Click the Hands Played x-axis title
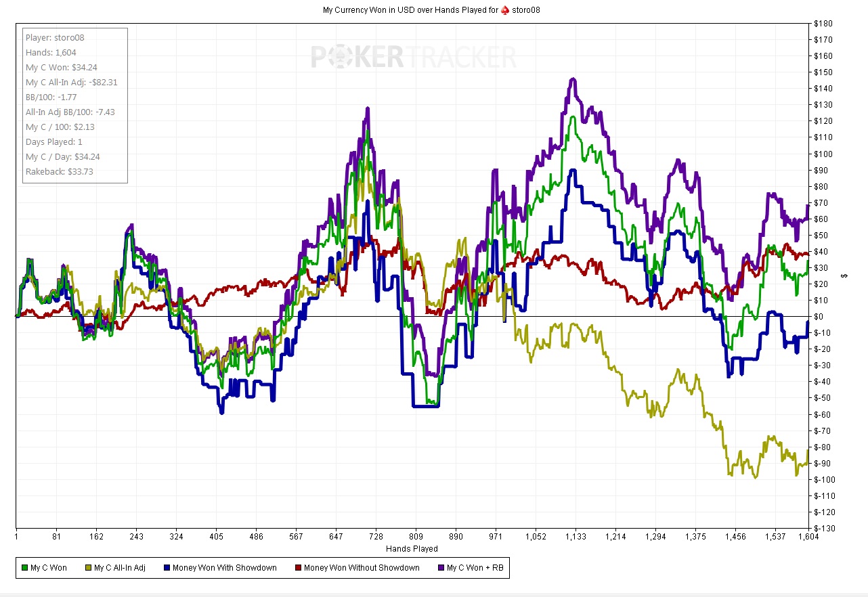Viewport: 868px width, 597px height. point(412,549)
